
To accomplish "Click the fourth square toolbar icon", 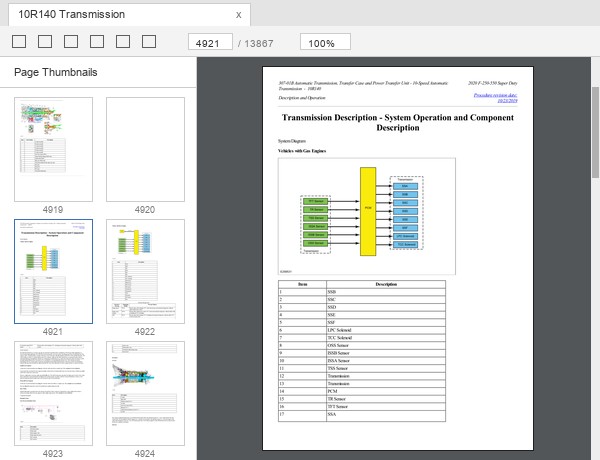I will click(x=97, y=42).
